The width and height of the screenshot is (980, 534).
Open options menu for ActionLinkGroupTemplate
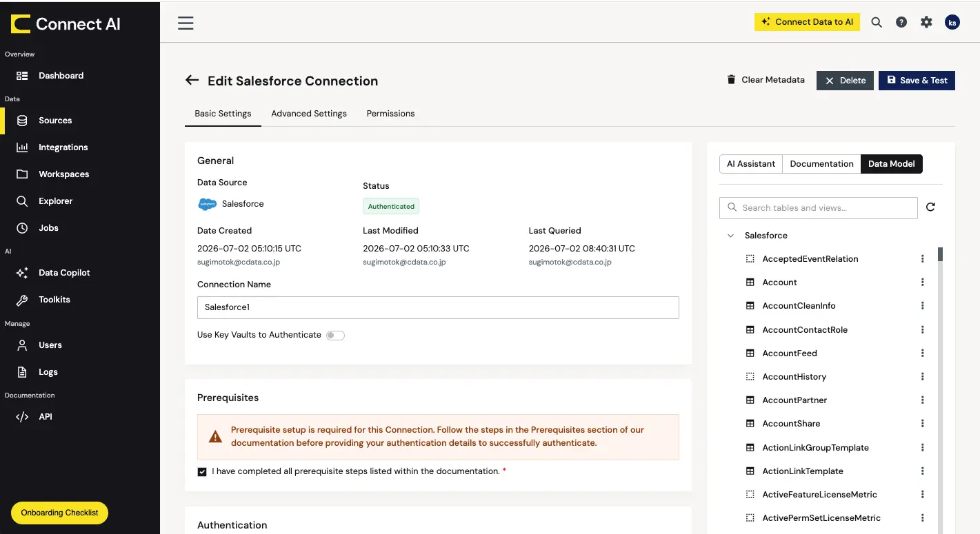coord(923,448)
